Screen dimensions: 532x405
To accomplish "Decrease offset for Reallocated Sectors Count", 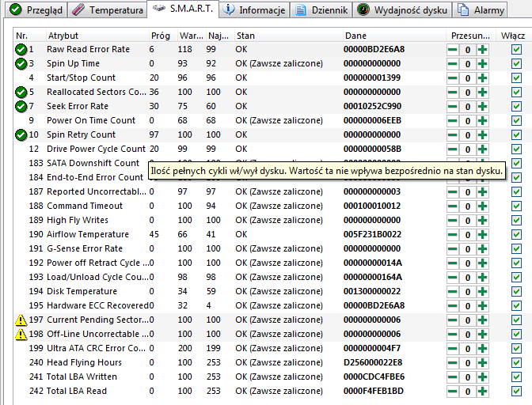I will tap(452, 93).
